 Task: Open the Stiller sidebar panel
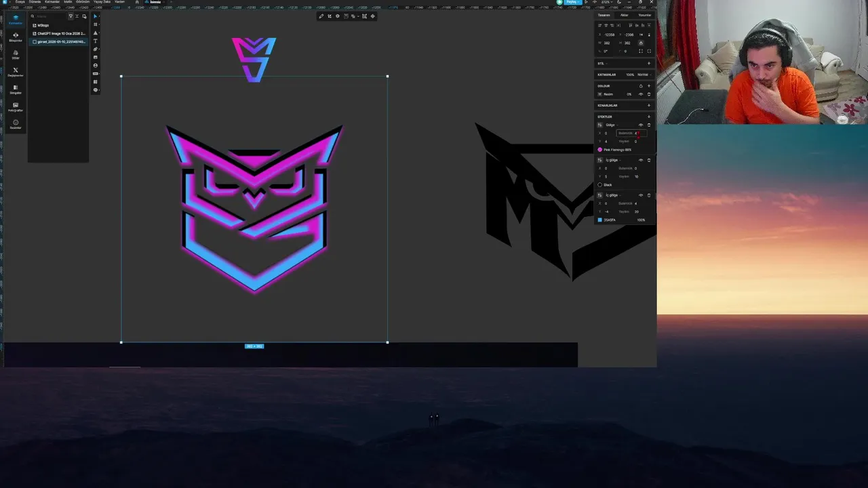click(x=16, y=55)
